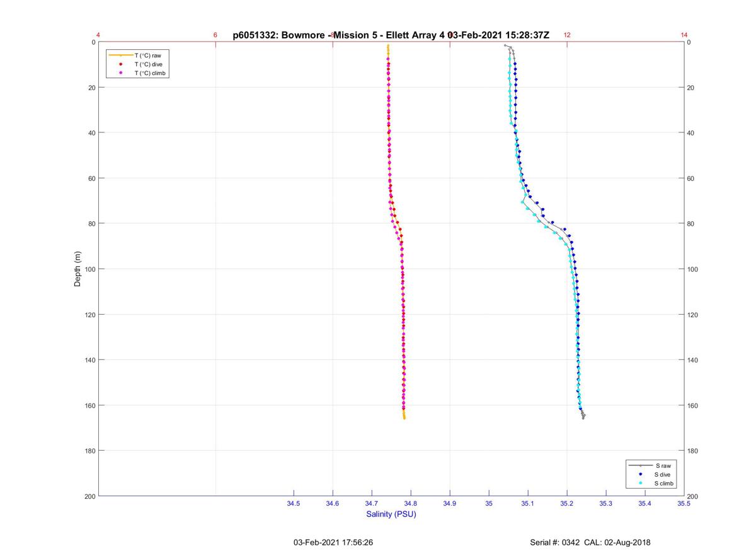Click the timestamp '03-Feb-2021 17:56:26'
This screenshot has width=756, height=558.
click(x=333, y=542)
